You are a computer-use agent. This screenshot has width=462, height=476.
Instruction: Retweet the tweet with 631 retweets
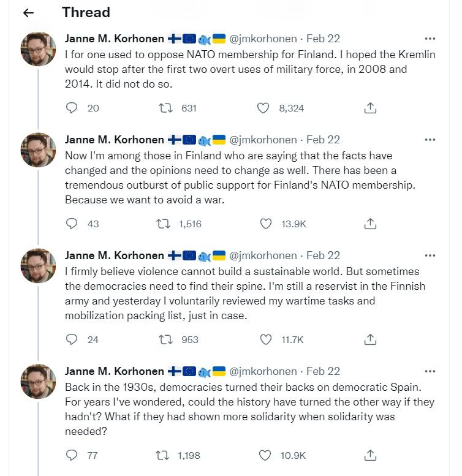click(x=165, y=108)
